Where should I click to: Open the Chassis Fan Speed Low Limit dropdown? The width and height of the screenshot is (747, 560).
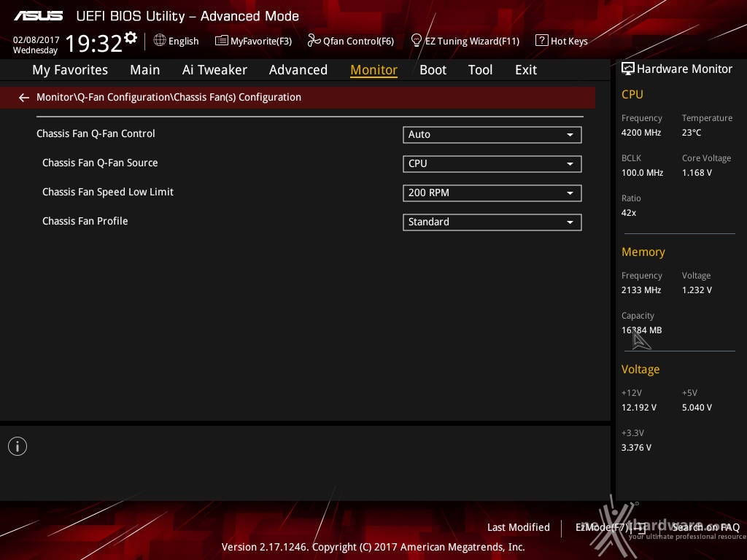(x=492, y=192)
